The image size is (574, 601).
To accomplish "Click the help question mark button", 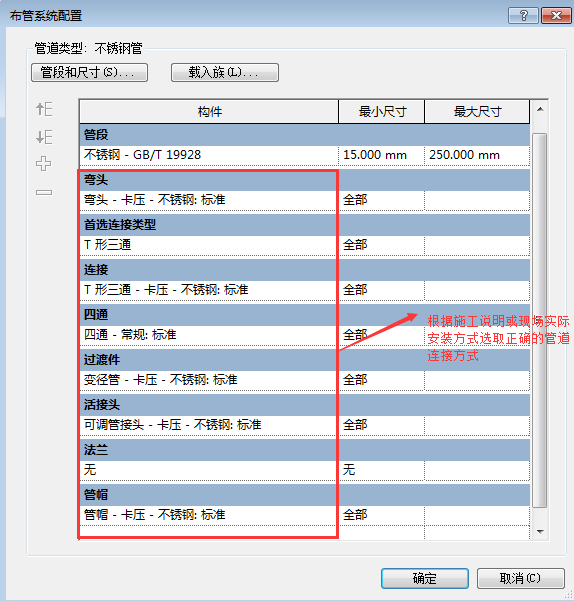I will click(x=523, y=16).
